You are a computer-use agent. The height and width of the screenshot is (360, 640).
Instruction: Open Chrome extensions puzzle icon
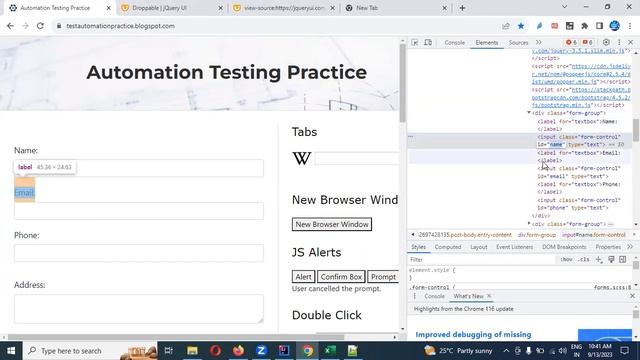584,26
